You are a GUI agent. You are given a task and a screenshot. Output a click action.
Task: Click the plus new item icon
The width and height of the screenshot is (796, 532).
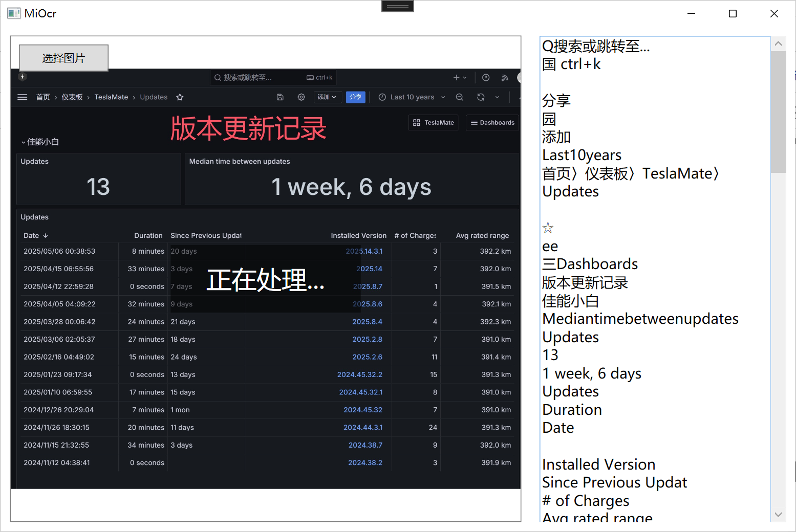[x=460, y=78]
